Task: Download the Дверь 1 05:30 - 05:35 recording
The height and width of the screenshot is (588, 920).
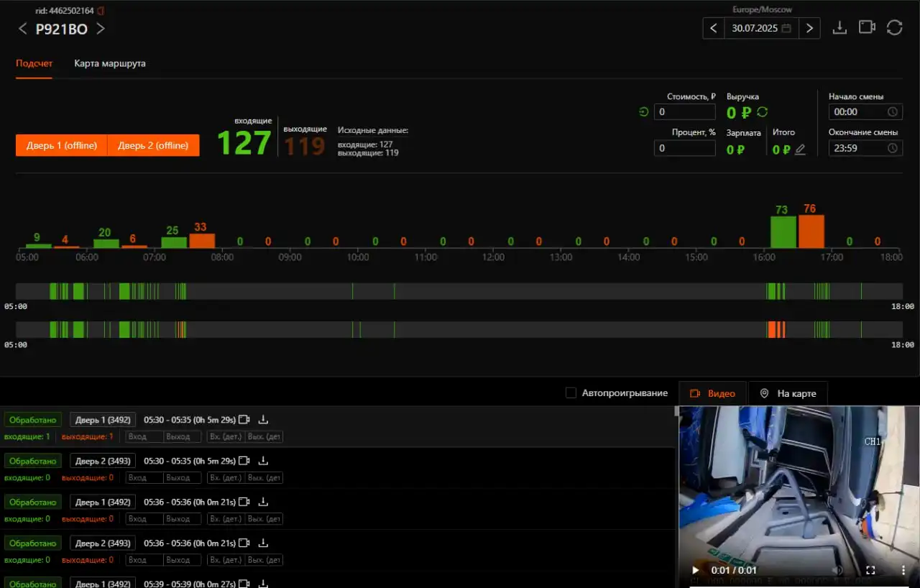Action: click(263, 420)
